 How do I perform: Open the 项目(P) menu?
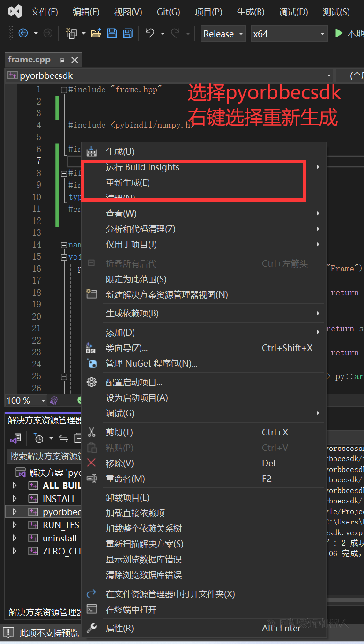click(x=208, y=12)
